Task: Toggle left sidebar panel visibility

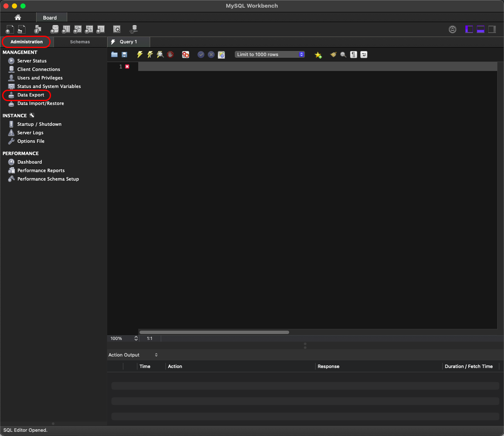Action: [x=469, y=30]
